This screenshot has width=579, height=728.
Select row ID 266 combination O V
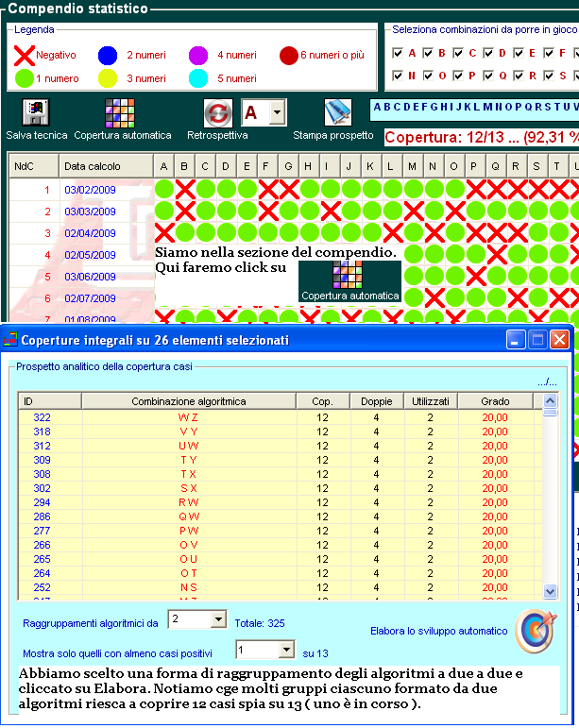(x=280, y=545)
